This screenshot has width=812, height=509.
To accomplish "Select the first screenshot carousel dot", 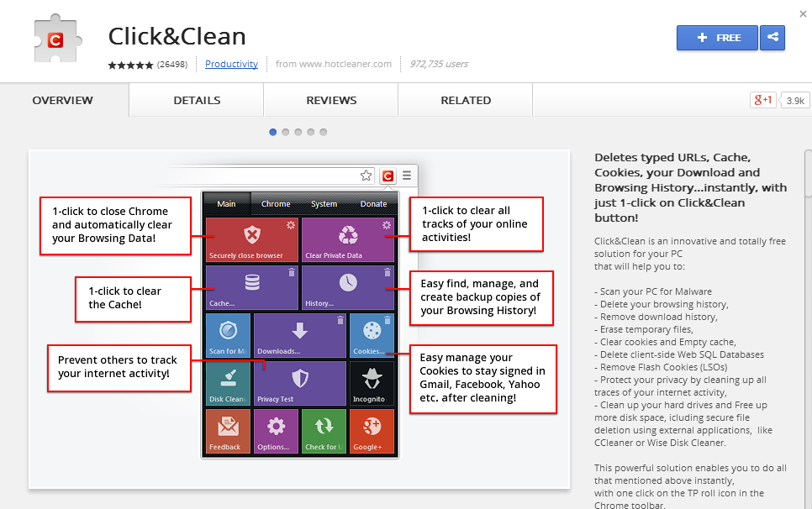I will click(273, 132).
